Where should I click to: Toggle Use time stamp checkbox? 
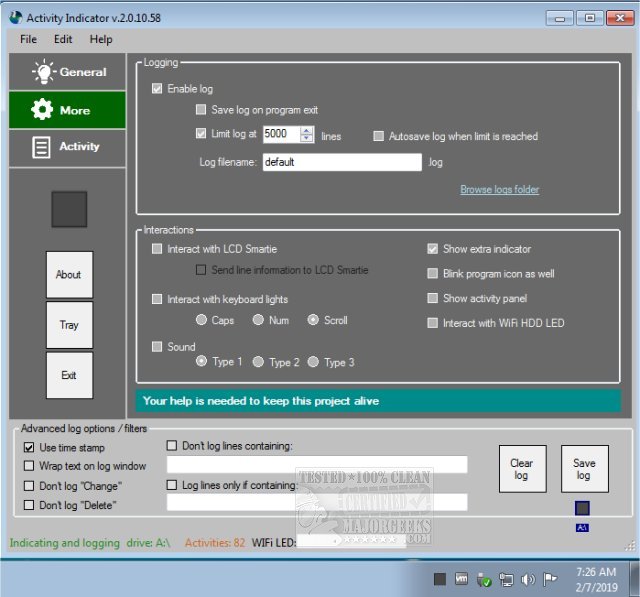tap(29, 448)
